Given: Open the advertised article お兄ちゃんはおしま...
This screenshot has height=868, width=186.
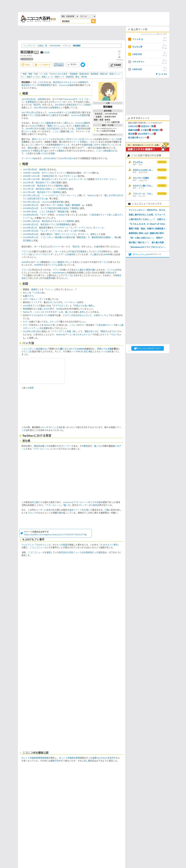Looking at the screenshot, I should pyautogui.click(x=143, y=170).
